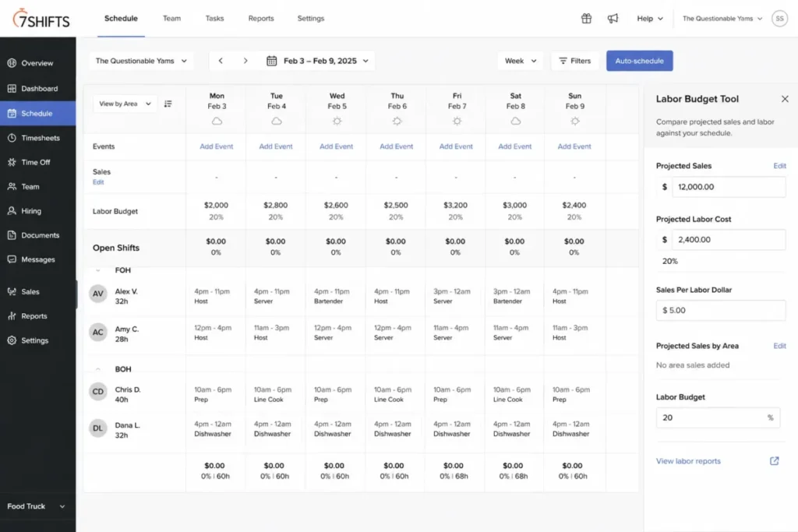Click the CD avatar for Chris D.
This screenshot has height=532, width=798.
pyautogui.click(x=97, y=392)
